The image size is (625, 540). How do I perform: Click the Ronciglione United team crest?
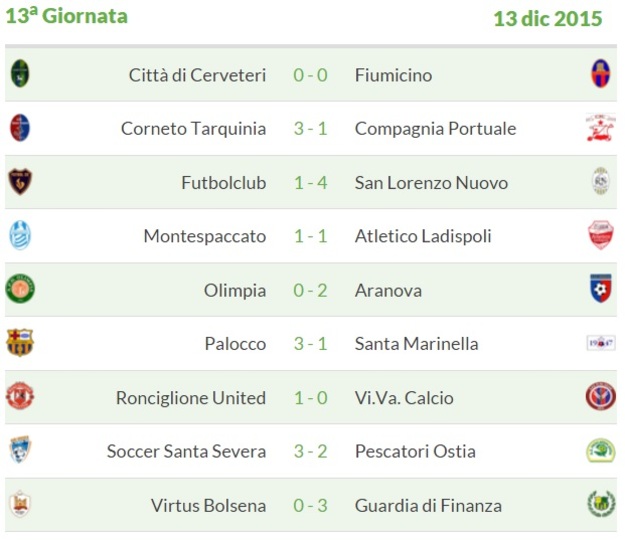tap(20, 397)
